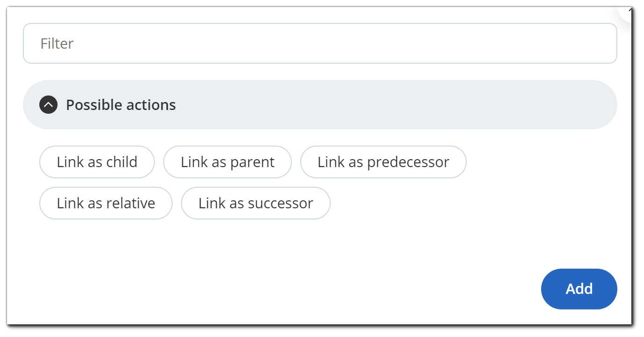The image size is (644, 337).
Task: Close the dialog with the corner button
Action: pos(628,10)
